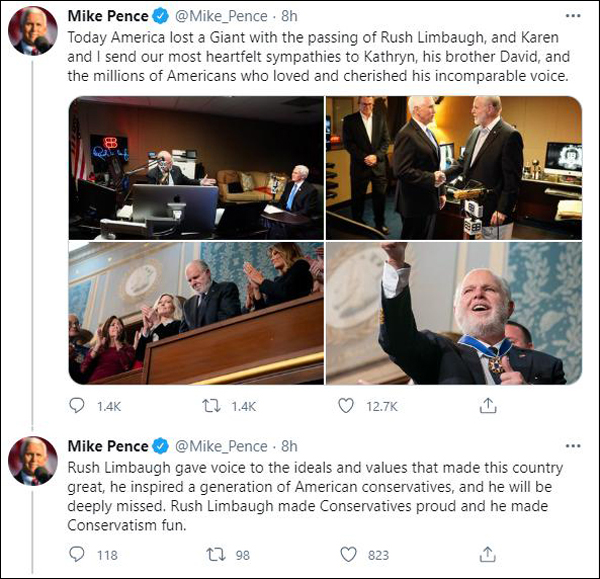
Task: Click Mike Pence name on first tweet
Action: click(x=105, y=16)
